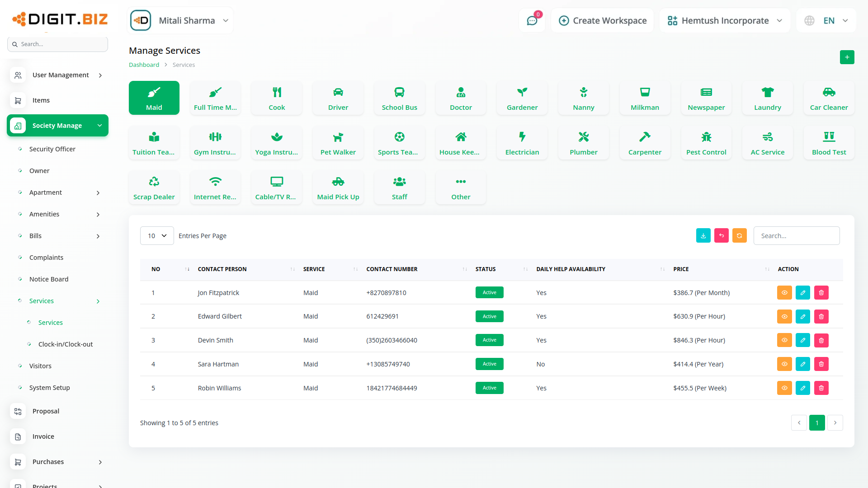The height and width of the screenshot is (488, 868).
Task: Open Clock-in/Clock-out sidebar item
Action: click(x=66, y=344)
